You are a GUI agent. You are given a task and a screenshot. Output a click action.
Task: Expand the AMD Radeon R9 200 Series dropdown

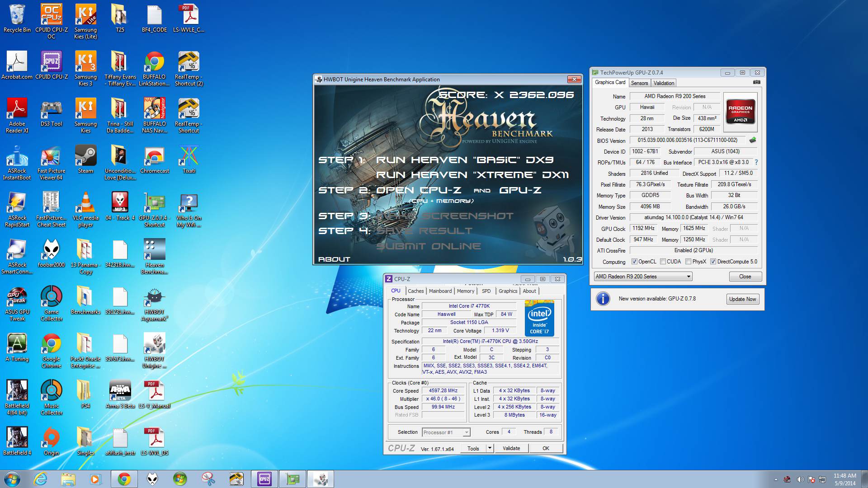point(643,277)
